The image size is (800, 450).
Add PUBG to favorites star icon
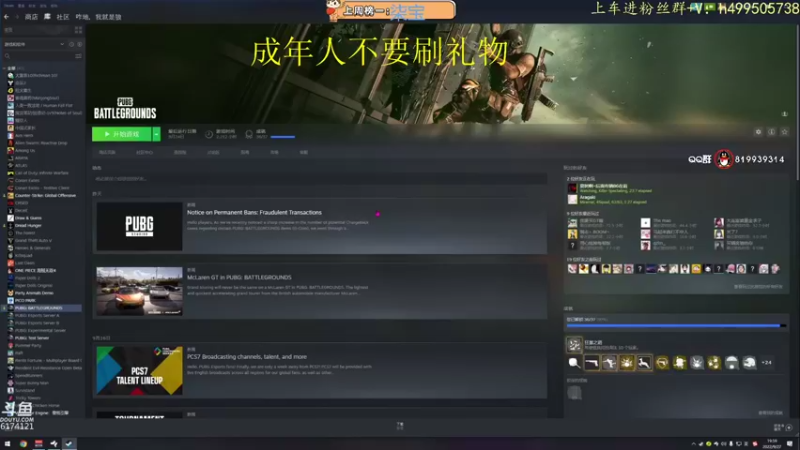click(x=785, y=132)
